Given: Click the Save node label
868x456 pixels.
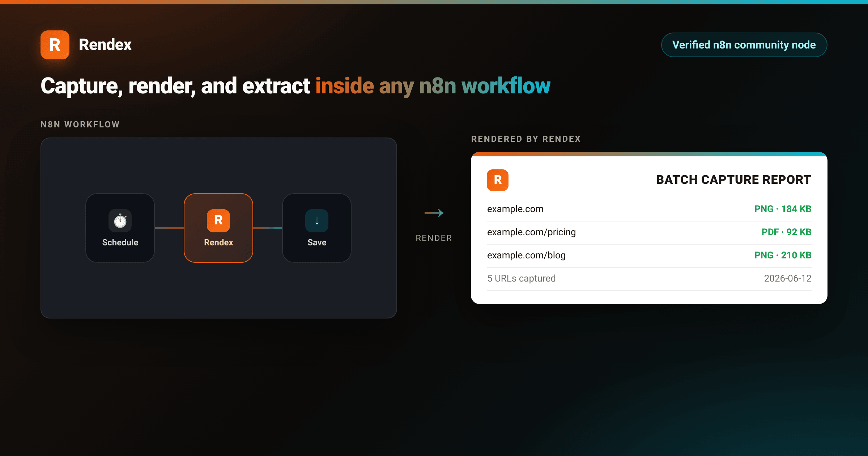Looking at the screenshot, I should point(317,242).
